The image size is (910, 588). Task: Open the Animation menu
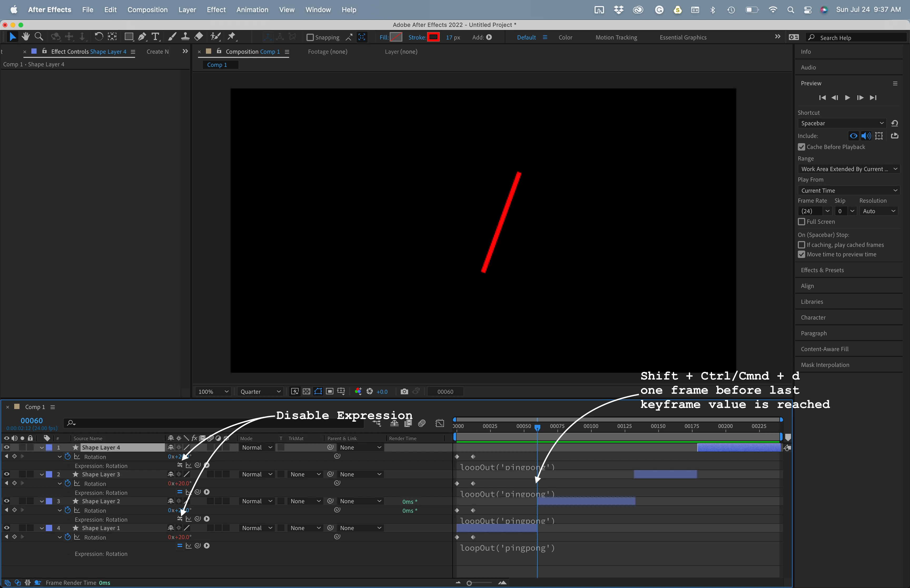click(252, 9)
